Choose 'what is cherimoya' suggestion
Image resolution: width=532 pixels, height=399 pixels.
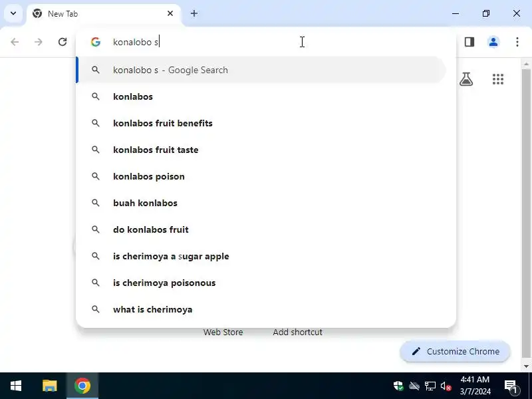(x=261, y=309)
